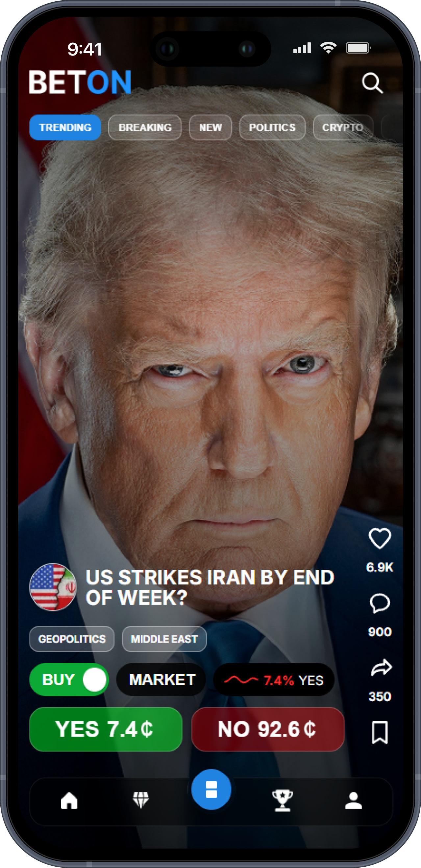Bookmark this market
The height and width of the screenshot is (868, 421).
380,732
